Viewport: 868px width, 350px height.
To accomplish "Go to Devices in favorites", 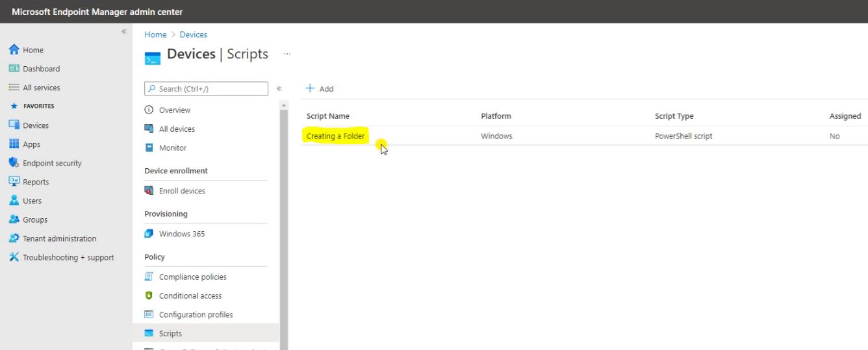I will tap(36, 125).
